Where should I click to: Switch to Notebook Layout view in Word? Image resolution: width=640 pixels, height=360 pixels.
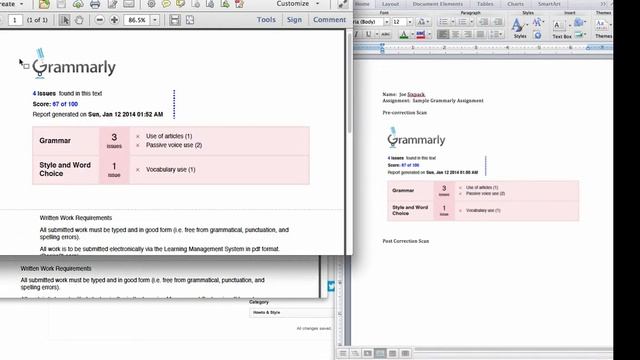coord(393,353)
